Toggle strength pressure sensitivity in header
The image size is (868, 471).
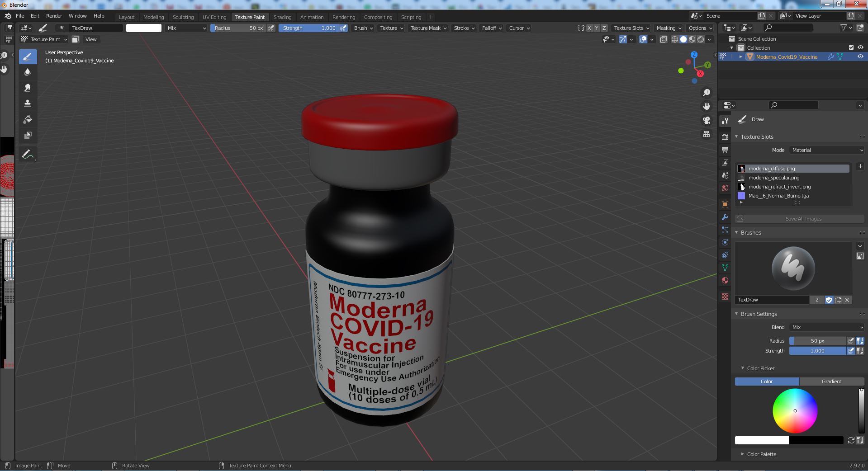click(344, 28)
